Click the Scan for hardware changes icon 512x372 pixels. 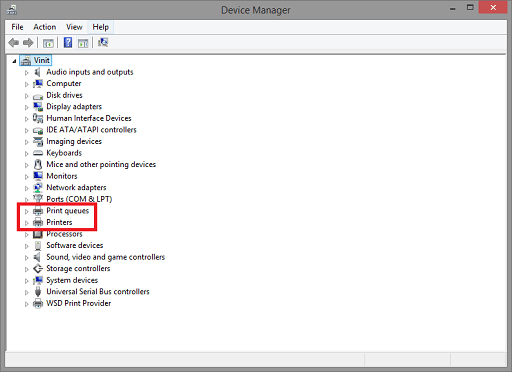pyautogui.click(x=103, y=42)
